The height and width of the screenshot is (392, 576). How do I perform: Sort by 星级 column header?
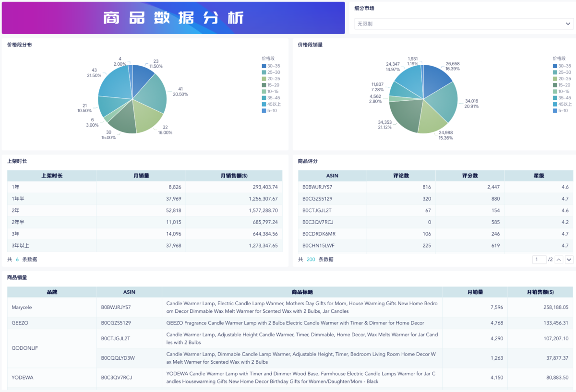tap(539, 176)
